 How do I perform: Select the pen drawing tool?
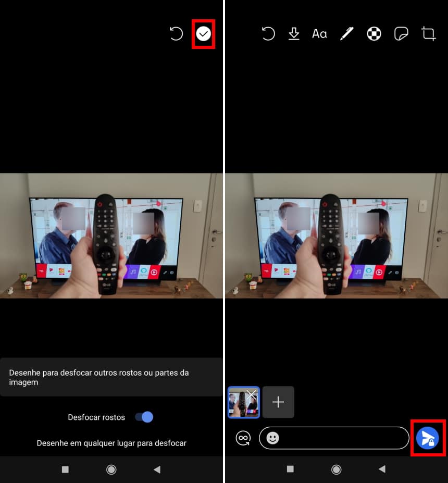click(346, 34)
